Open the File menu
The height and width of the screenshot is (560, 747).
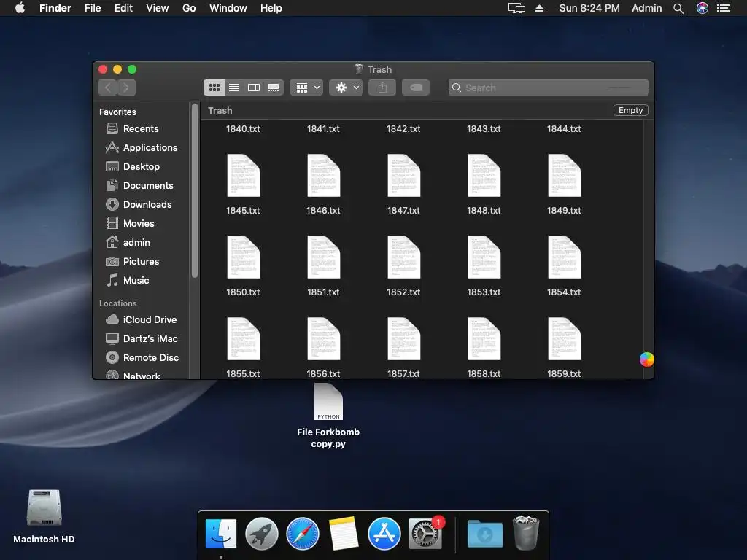(93, 8)
